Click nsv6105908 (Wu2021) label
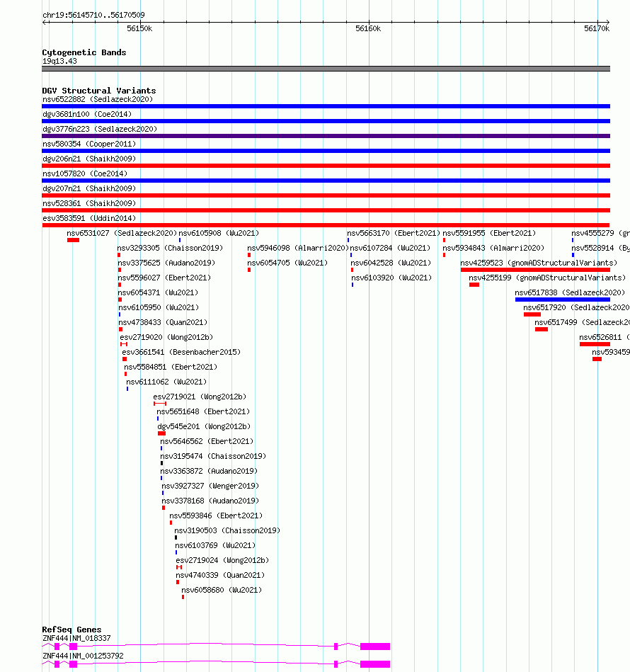The image size is (630, 672). pyautogui.click(x=219, y=233)
